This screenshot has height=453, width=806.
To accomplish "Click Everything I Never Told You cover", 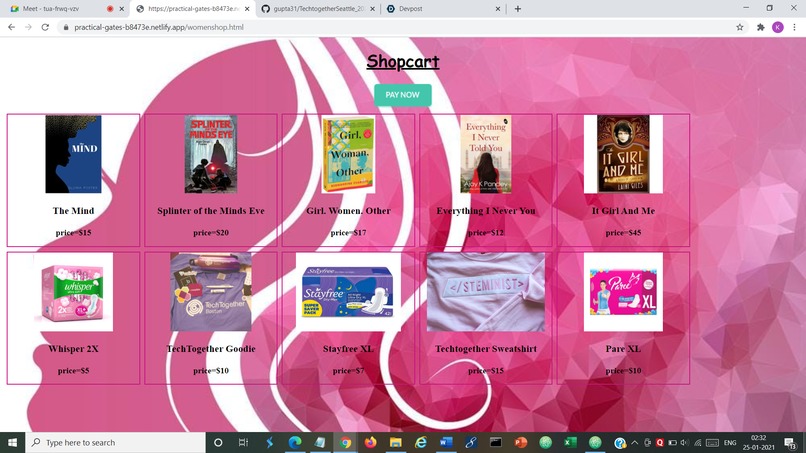I will (486, 154).
